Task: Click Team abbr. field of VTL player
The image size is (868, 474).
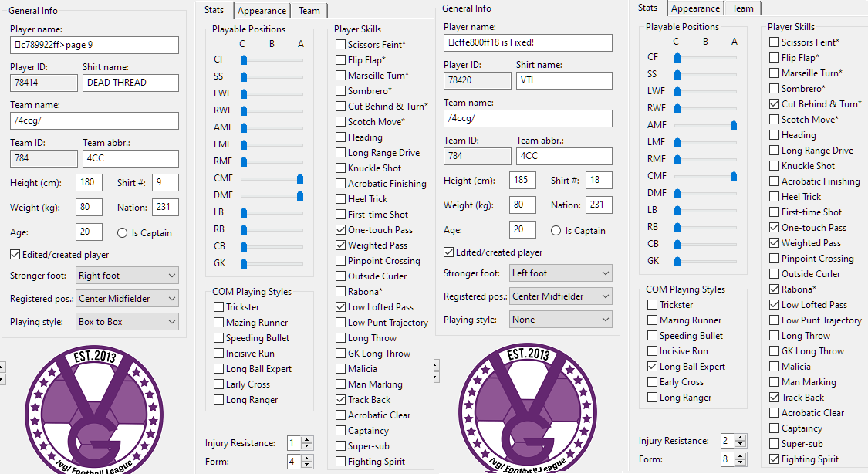Action: point(564,156)
